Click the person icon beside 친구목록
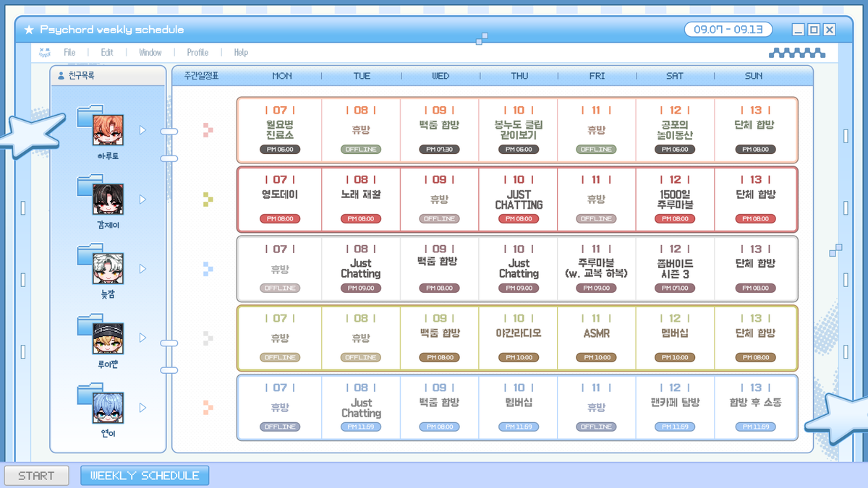Screen dimensions: 868x488 (x=61, y=75)
